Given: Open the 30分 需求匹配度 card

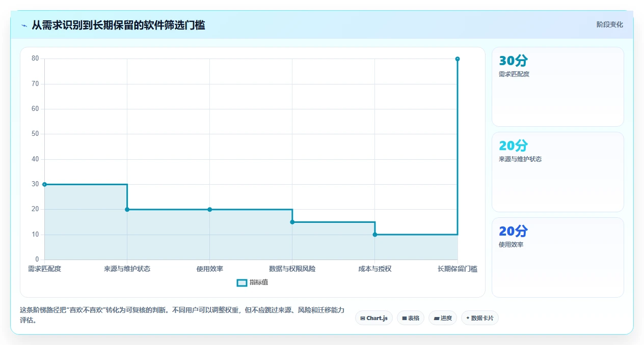Looking at the screenshot, I should tap(558, 87).
